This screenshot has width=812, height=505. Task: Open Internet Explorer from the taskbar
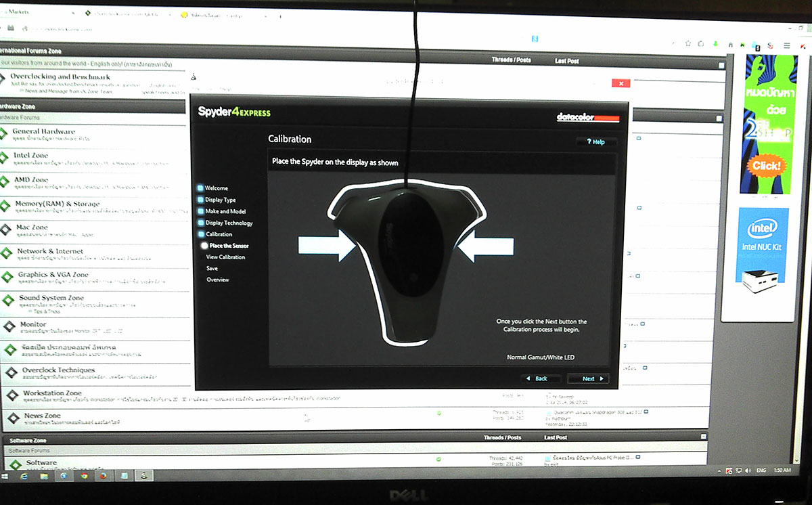coord(24,476)
